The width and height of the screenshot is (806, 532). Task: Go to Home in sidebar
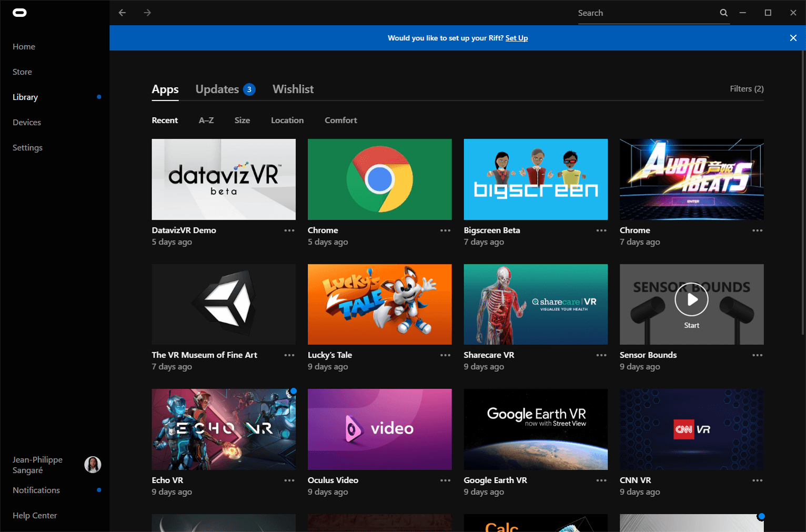(x=24, y=47)
